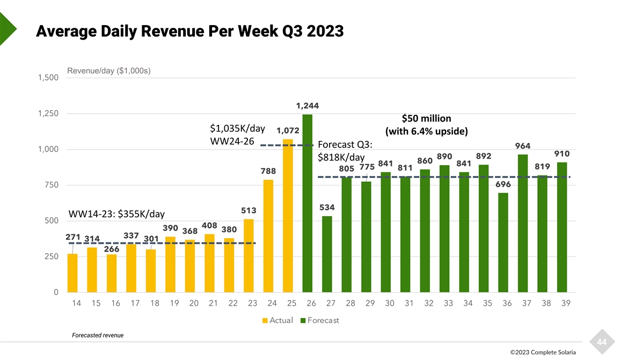Click the green Forecast legend swatch
Viewport: 644px width, 362px height.
tap(303, 321)
